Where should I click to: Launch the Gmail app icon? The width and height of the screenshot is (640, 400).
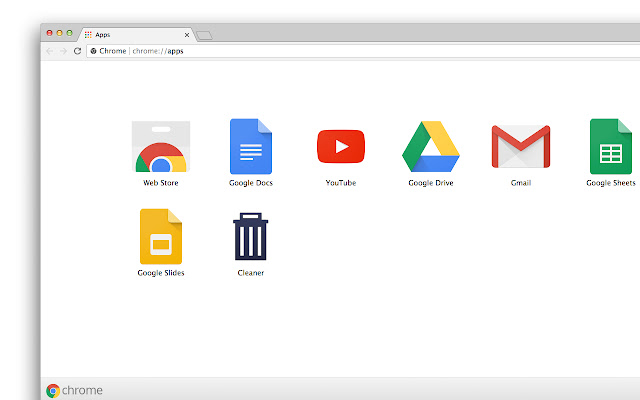coord(521,147)
